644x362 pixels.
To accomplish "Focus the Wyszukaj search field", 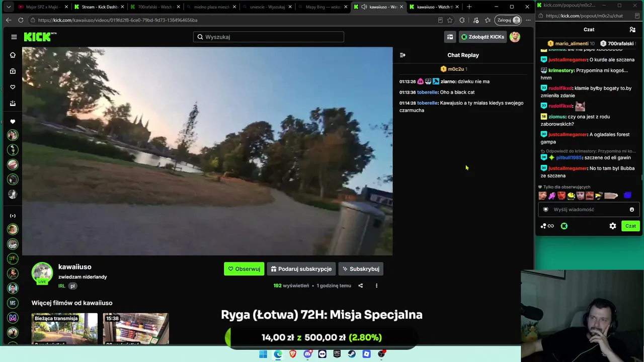I will click(269, 37).
